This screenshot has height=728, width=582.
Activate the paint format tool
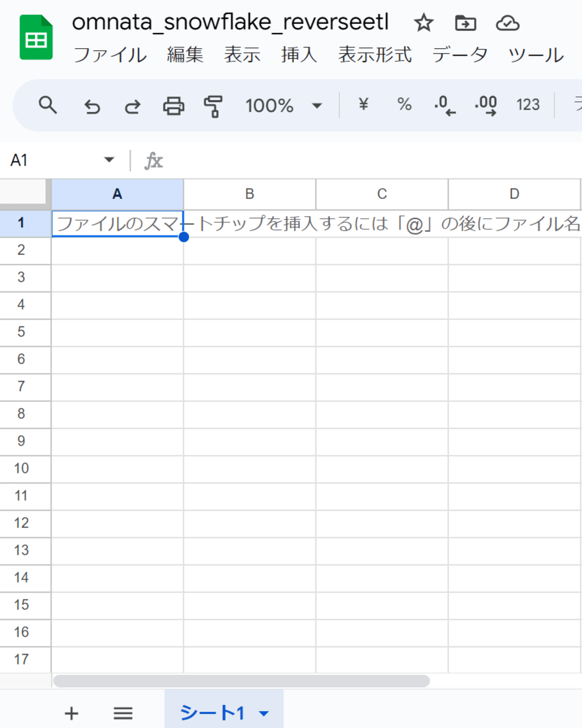point(213,106)
